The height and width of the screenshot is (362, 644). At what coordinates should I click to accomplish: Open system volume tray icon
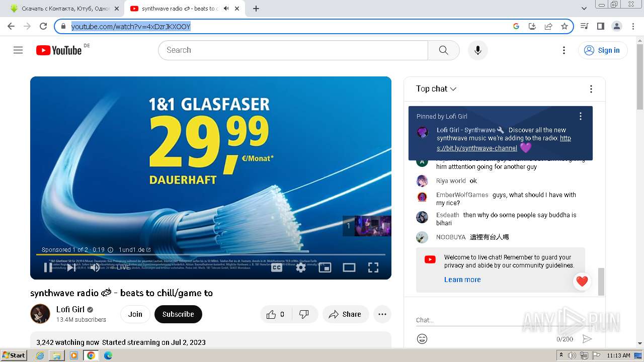pos(572,355)
